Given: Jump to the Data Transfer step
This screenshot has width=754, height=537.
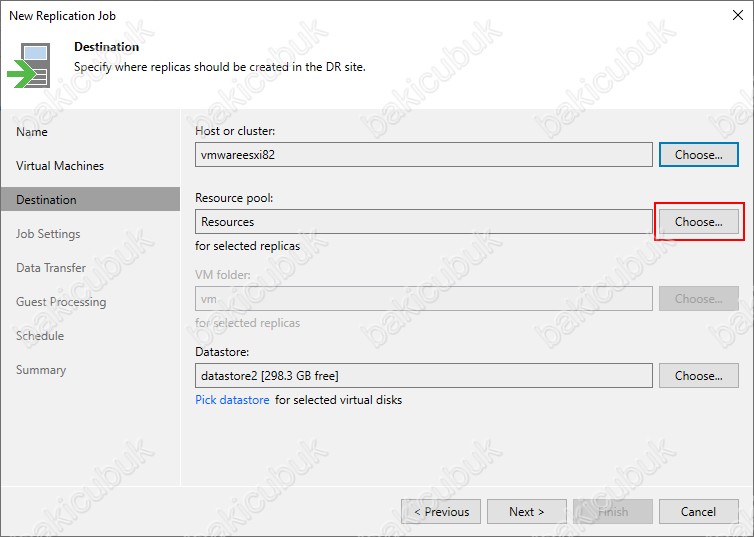Looking at the screenshot, I should [51, 268].
